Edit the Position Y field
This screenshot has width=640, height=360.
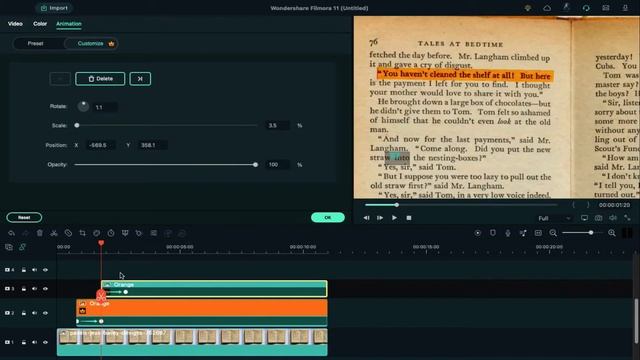[x=152, y=145]
